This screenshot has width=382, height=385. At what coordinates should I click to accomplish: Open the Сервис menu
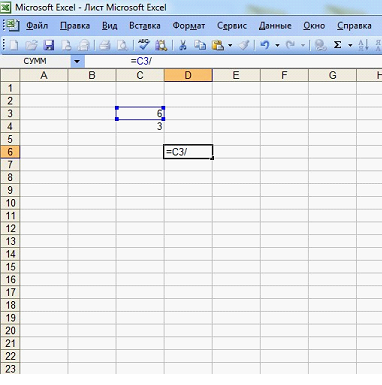click(232, 26)
